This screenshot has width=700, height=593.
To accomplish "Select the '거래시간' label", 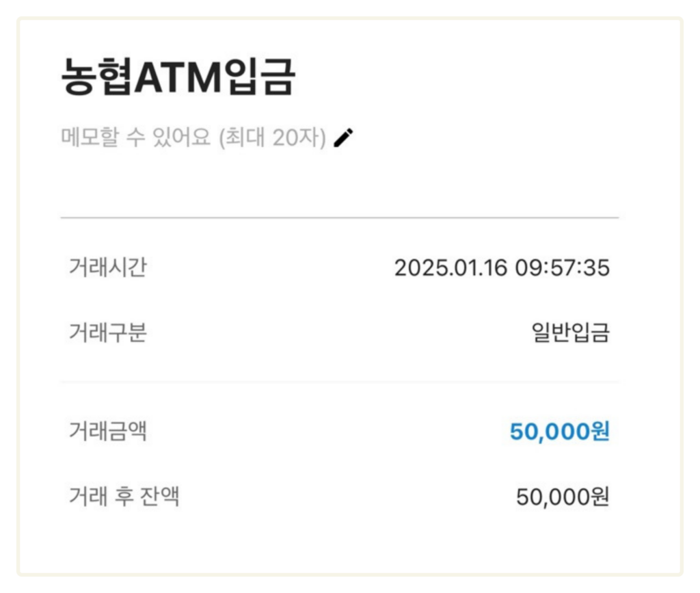I will (x=107, y=267).
